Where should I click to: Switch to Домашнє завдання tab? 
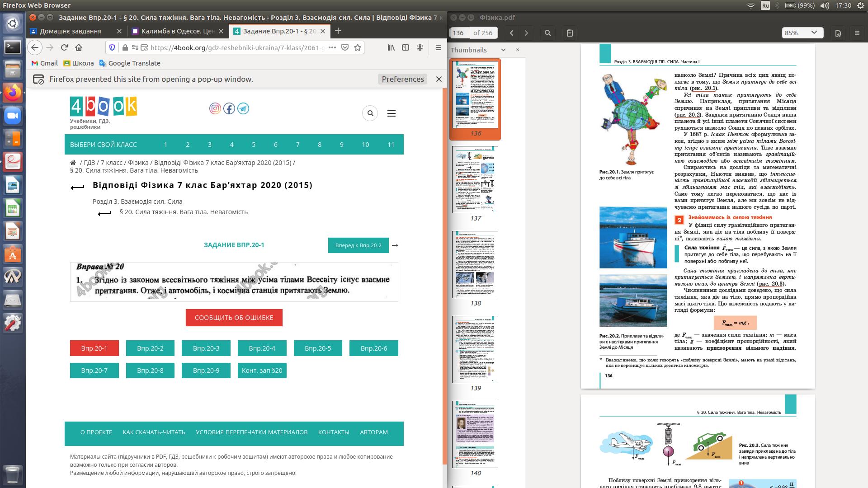[71, 31]
